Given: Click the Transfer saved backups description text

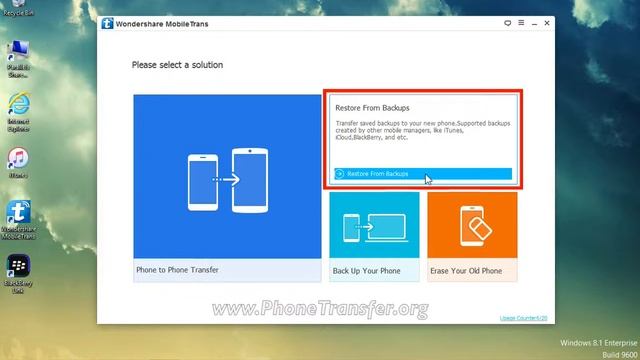Looking at the screenshot, I should pos(423,130).
